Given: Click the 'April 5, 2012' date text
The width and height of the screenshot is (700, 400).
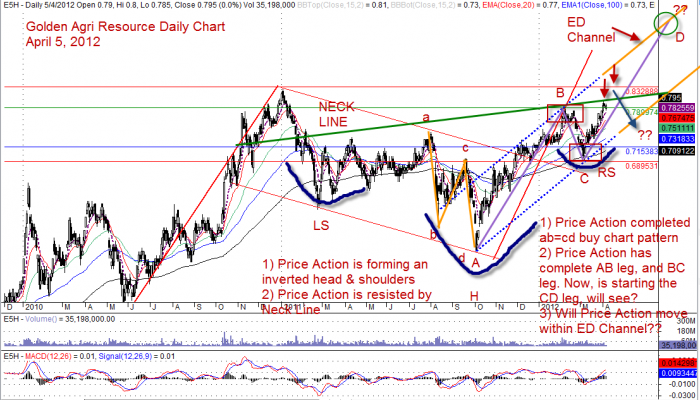Looking at the screenshot, I should pos(63,42).
